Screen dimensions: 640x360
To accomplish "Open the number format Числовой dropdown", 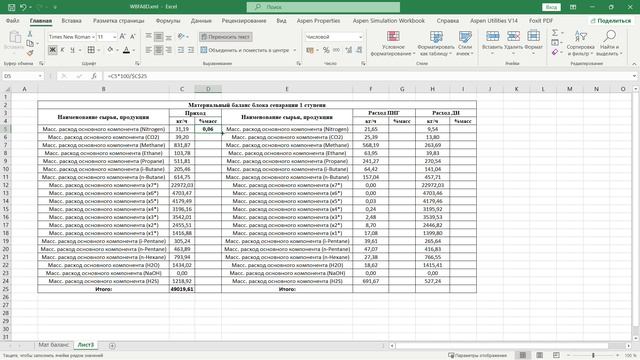I will [360, 37].
